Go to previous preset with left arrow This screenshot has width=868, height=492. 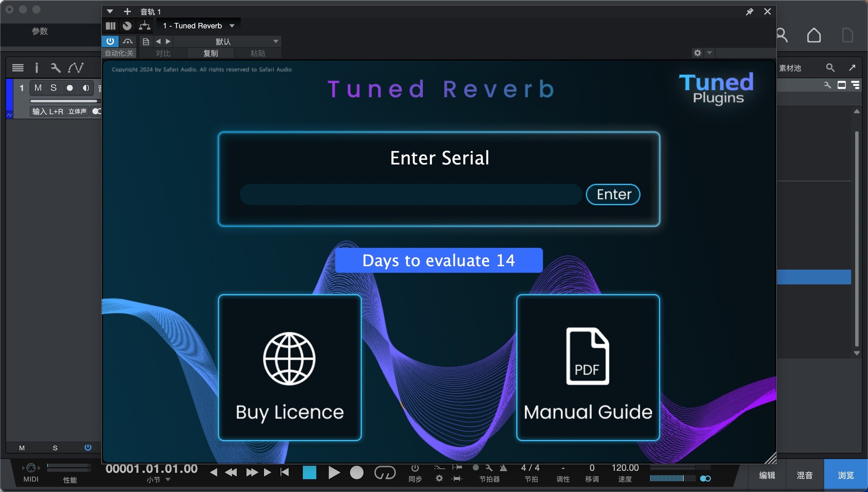coord(158,42)
